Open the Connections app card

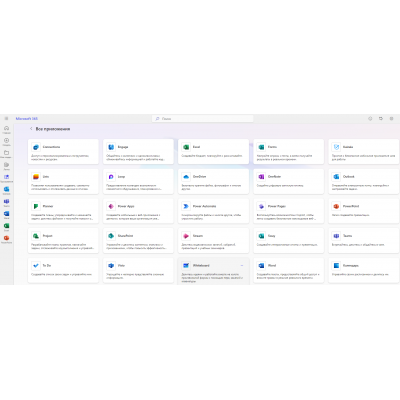[63, 152]
